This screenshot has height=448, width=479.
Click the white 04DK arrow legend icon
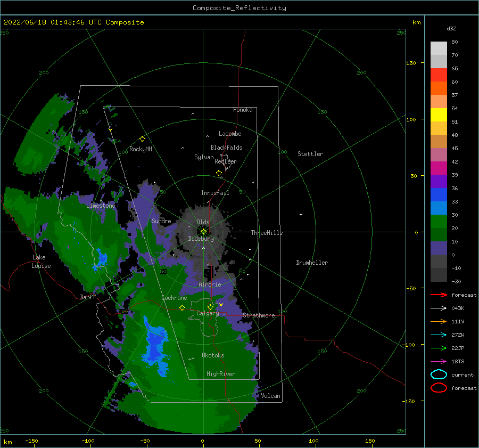[439, 308]
